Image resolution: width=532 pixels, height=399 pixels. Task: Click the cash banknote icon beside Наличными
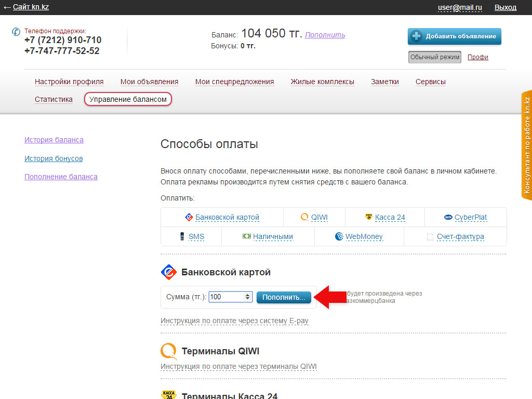247,236
